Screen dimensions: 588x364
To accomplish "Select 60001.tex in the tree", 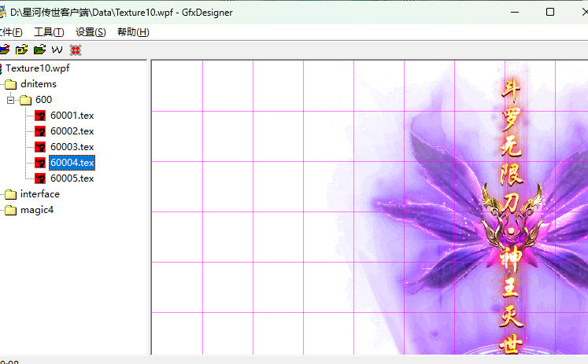I will click(72, 116).
